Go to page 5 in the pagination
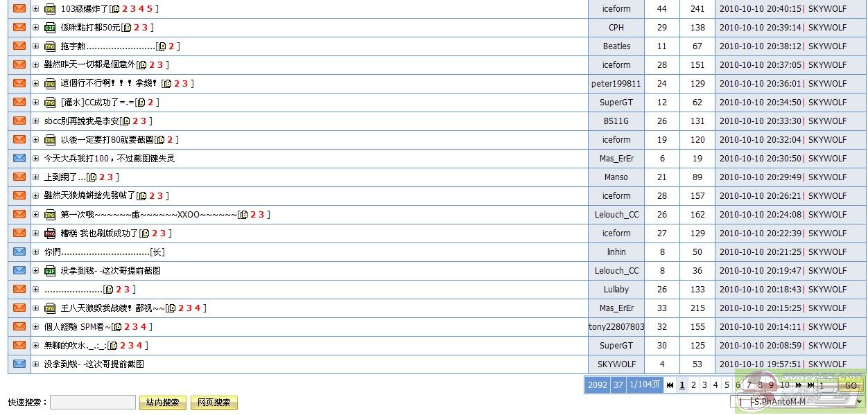 pos(727,385)
